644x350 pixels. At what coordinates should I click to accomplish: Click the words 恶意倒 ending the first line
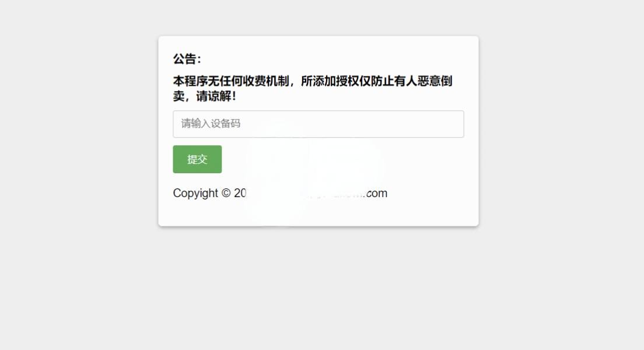point(435,81)
